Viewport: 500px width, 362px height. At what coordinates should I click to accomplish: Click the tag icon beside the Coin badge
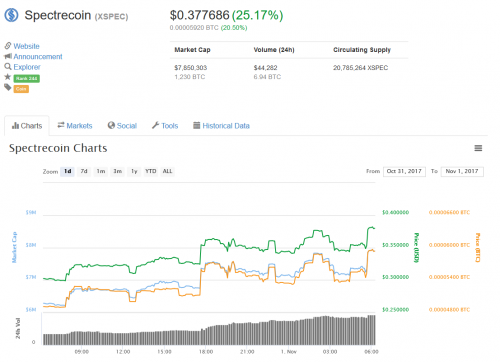coord(8,87)
